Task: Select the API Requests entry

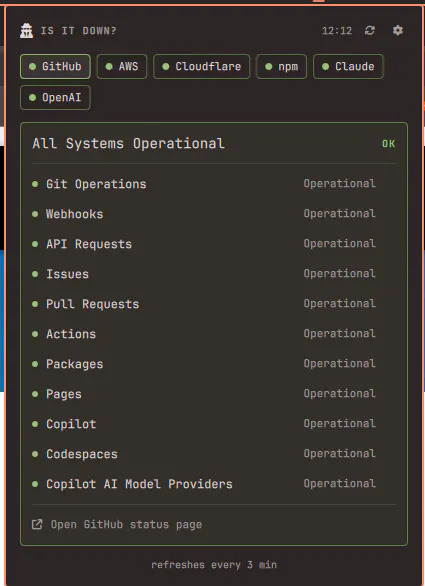Action: pos(214,244)
